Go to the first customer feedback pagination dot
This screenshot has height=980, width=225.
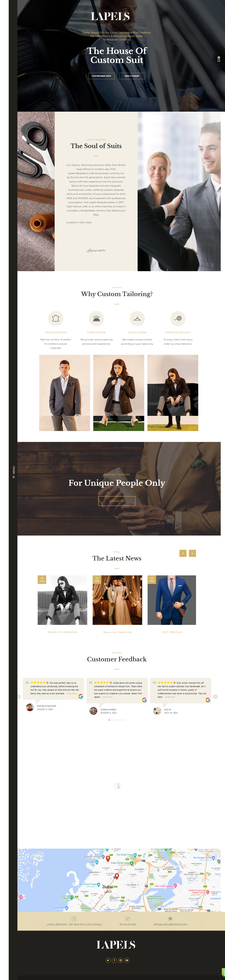109,720
